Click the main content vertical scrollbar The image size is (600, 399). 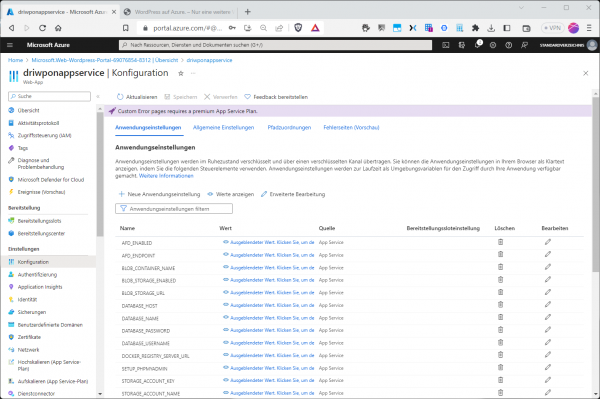point(595,184)
